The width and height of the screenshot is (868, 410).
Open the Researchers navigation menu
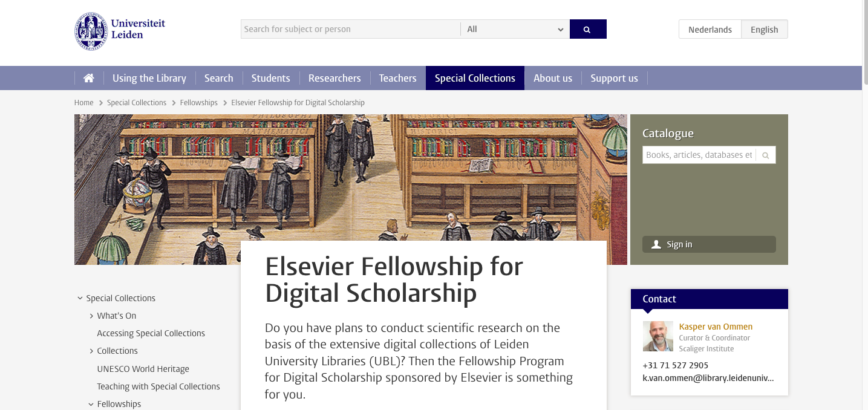coord(334,78)
